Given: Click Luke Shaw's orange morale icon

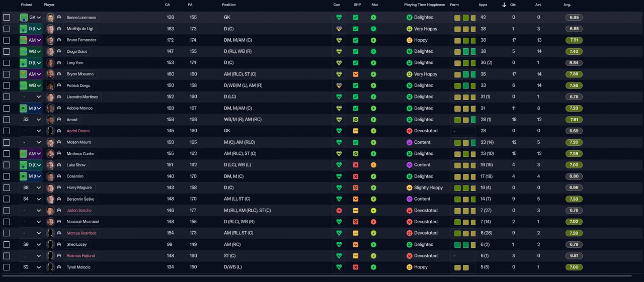Looking at the screenshot, I should (x=373, y=165).
